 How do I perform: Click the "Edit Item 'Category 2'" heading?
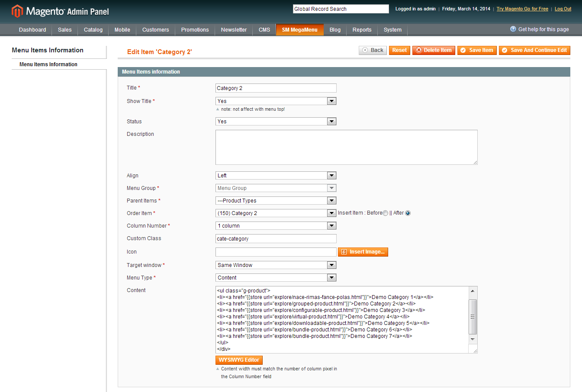click(160, 52)
